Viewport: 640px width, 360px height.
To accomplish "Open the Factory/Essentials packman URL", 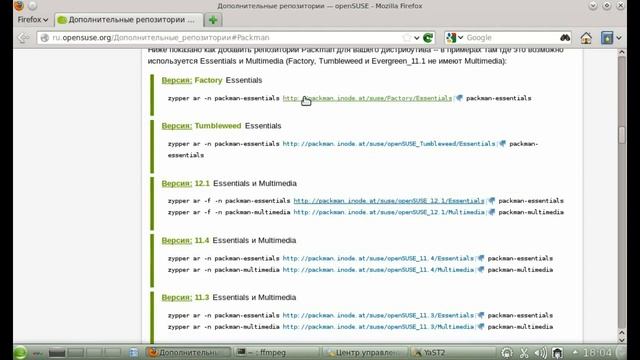I will (x=367, y=98).
